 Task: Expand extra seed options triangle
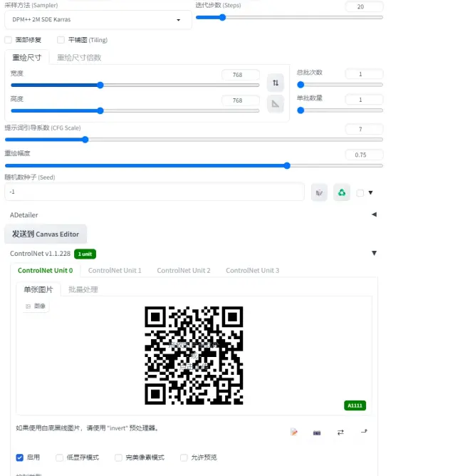370,192
